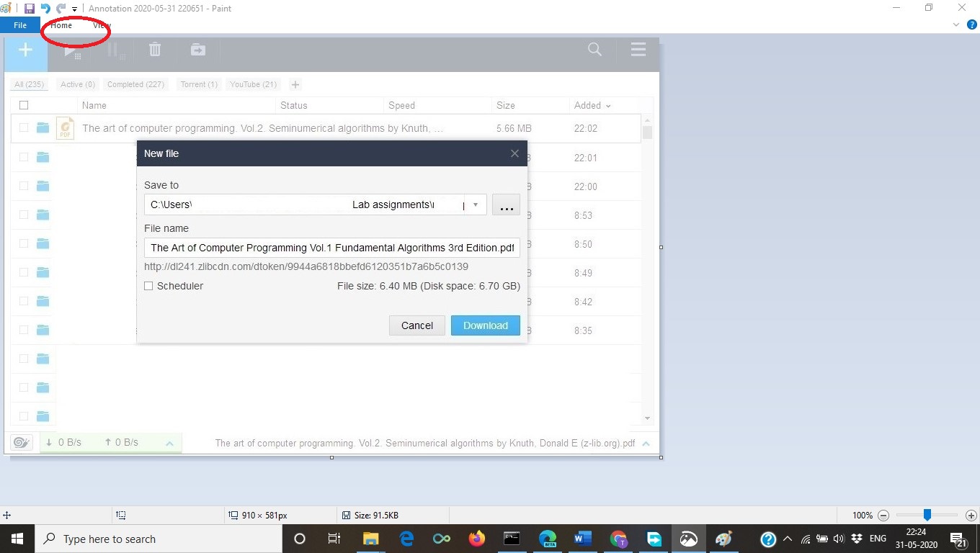Click the pause downloads icon

tap(115, 51)
